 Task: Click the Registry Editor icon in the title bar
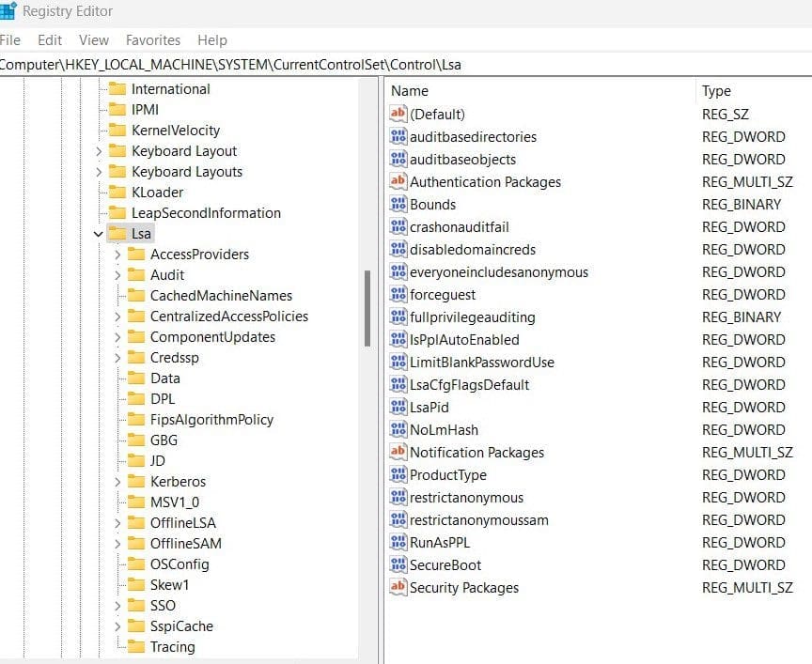(9, 10)
